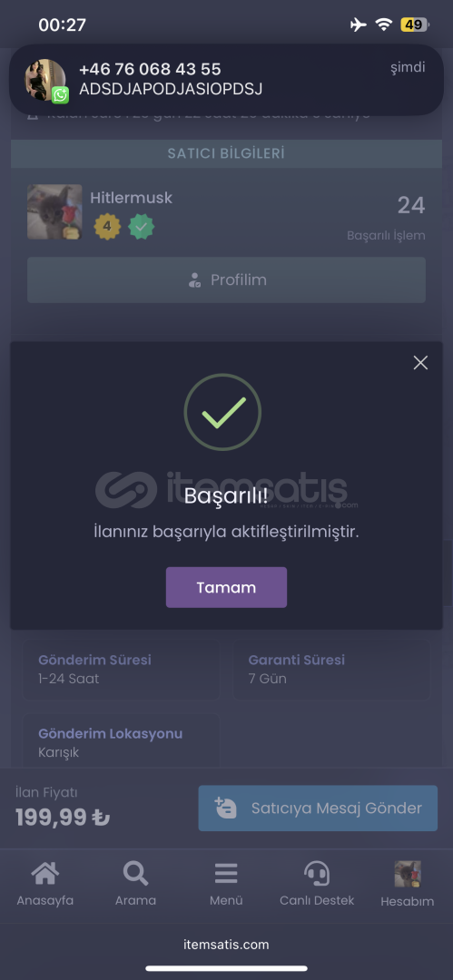Tap the battery indicator in status bar
453x980 pixels.
[415, 25]
